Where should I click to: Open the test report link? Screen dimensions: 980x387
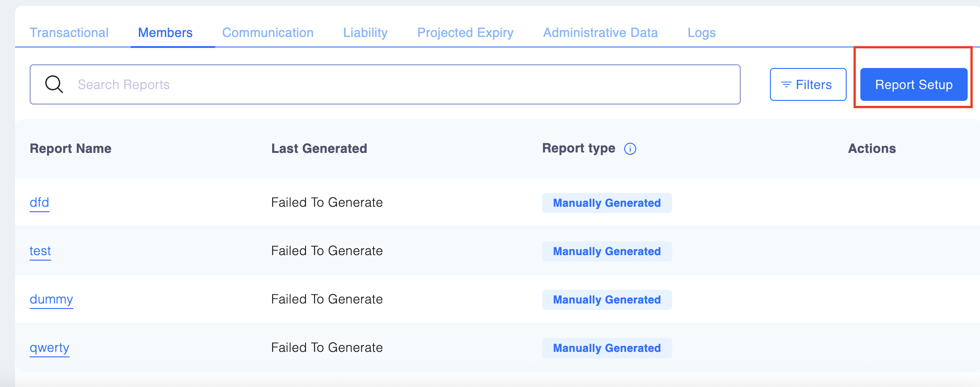click(40, 251)
